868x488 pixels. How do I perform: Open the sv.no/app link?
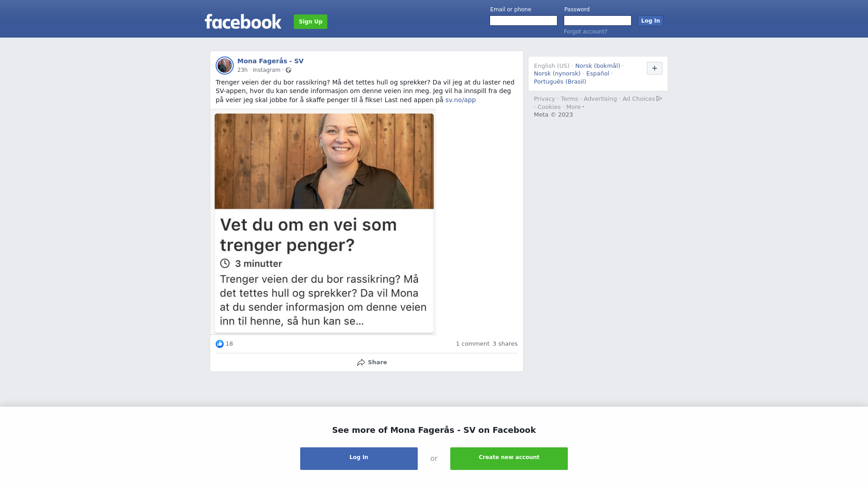point(460,100)
